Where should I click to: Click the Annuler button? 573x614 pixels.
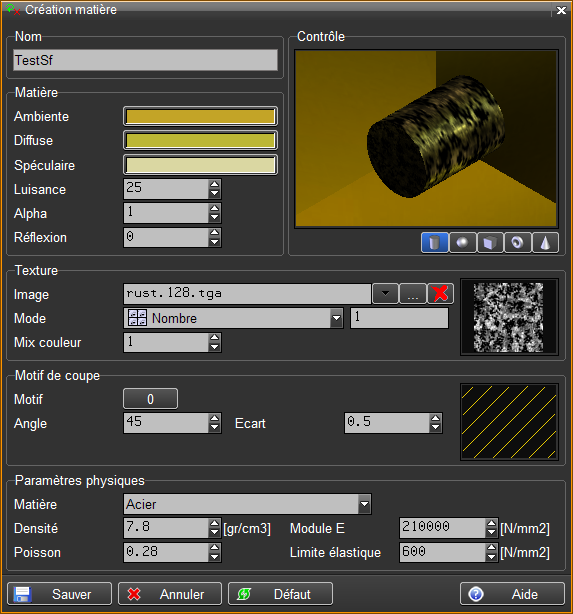tap(170, 594)
